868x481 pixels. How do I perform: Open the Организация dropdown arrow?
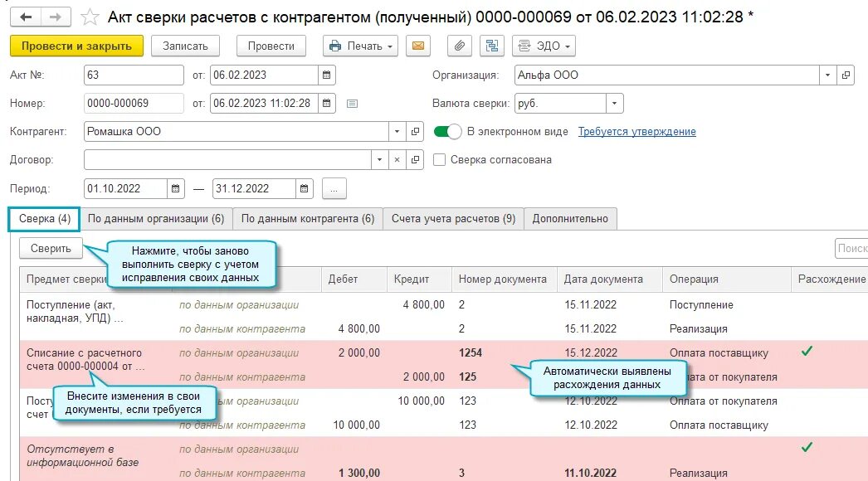click(x=827, y=75)
